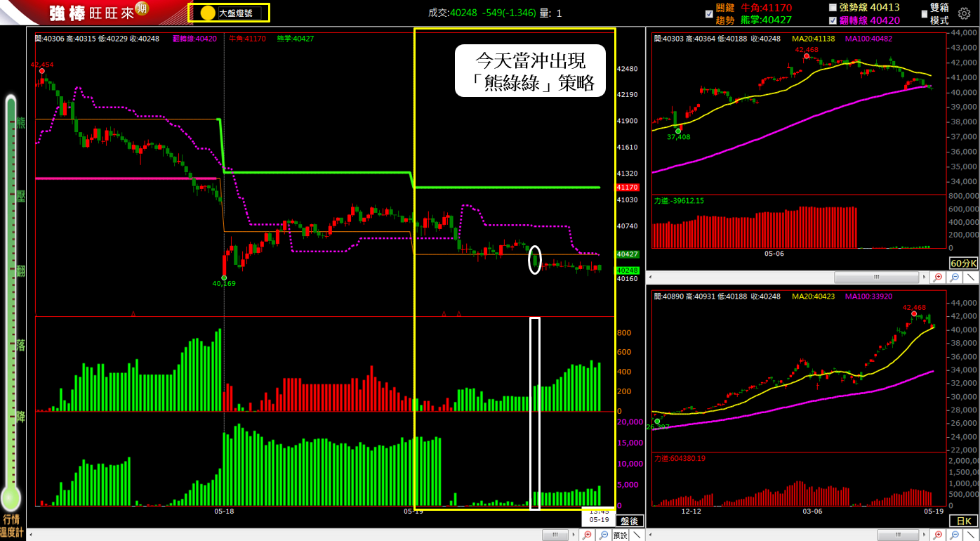The height and width of the screenshot is (541, 980).
Task: Uncheck the 翻轉線 checkbox
Action: 833,20
